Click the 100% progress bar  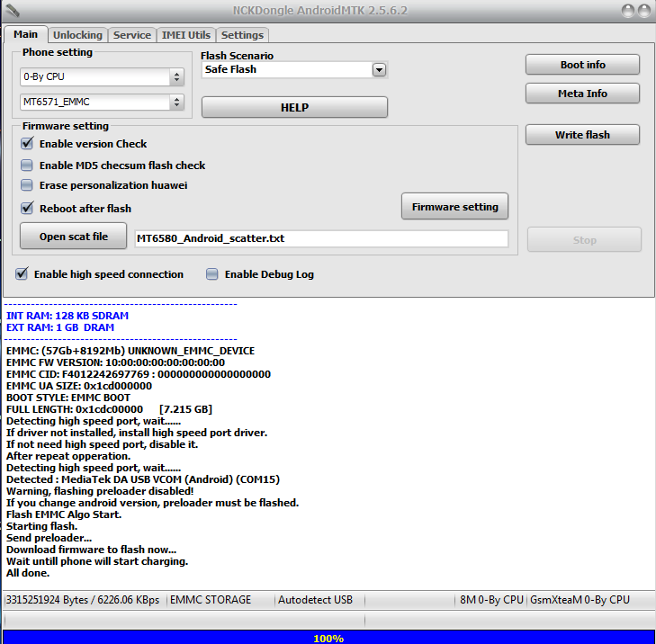click(328, 638)
